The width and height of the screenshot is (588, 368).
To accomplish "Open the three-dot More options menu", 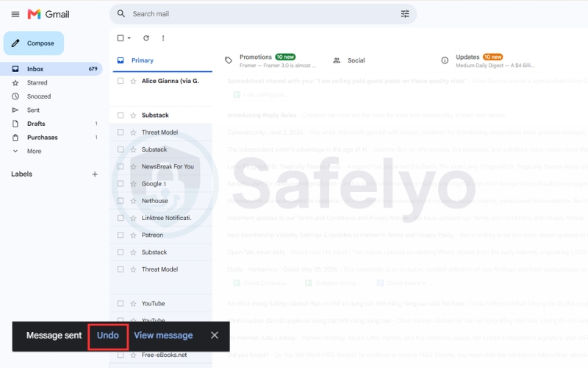I will point(163,38).
